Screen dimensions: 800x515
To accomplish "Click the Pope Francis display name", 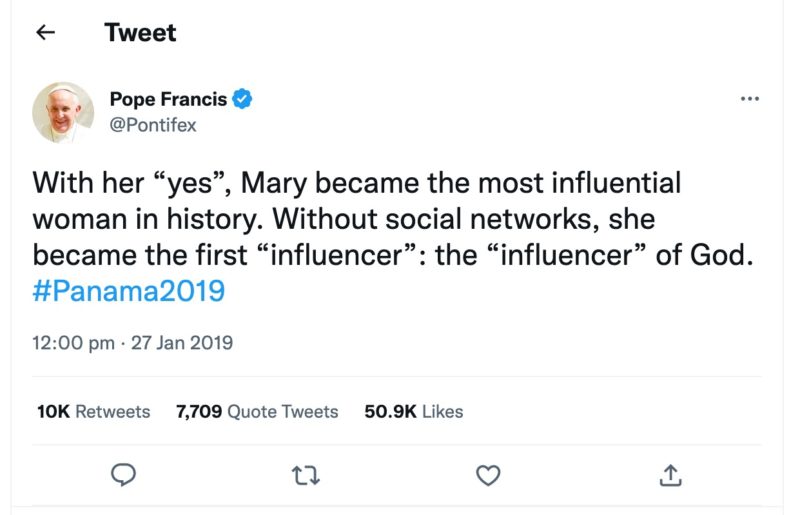I will pos(167,99).
